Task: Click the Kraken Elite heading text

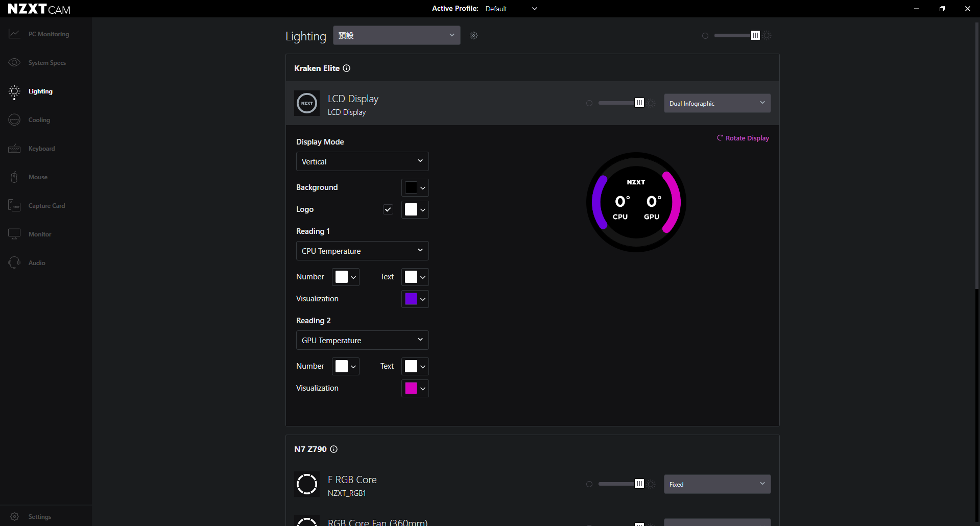Action: click(x=317, y=68)
